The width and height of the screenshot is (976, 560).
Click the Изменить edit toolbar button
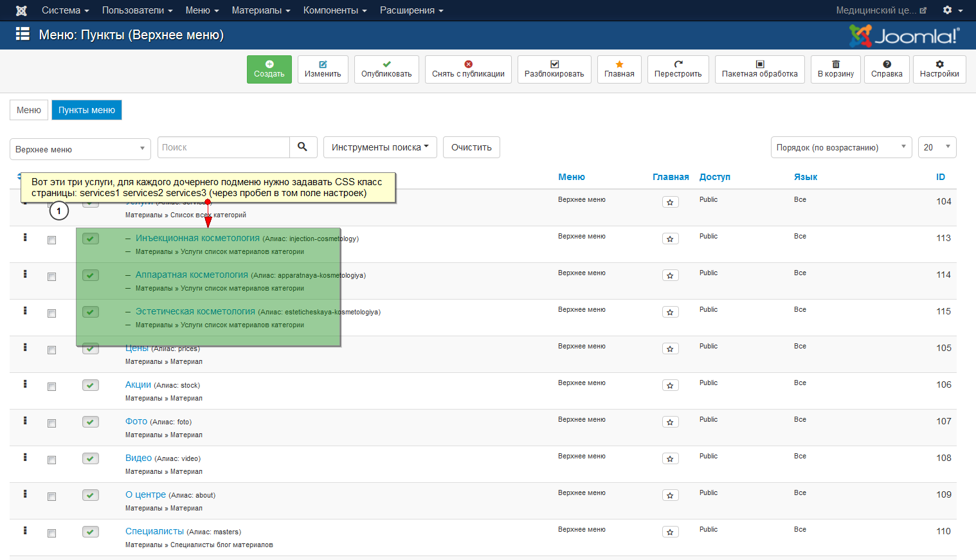point(323,69)
